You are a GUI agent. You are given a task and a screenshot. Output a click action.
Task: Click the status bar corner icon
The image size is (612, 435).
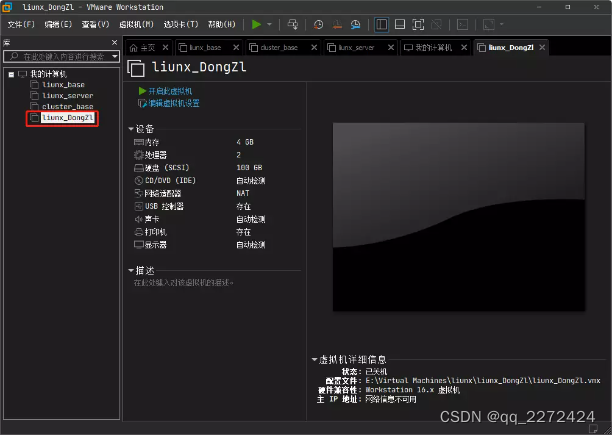click(593, 429)
